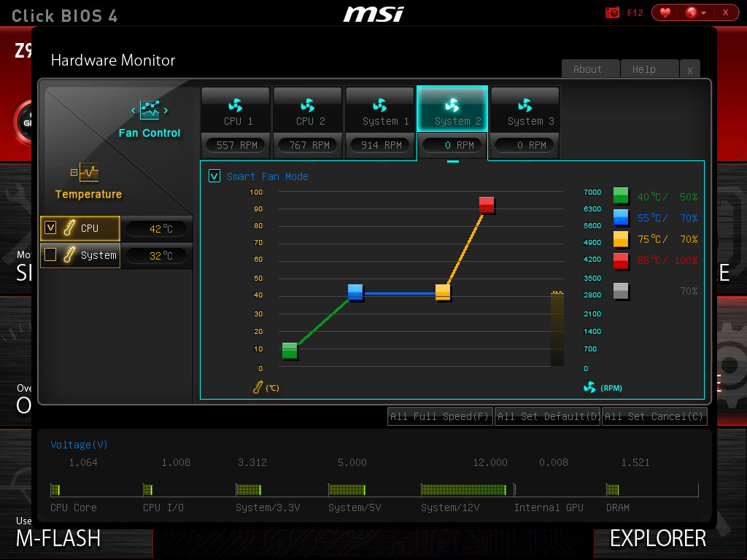Click the F12 screenshot camera icon
Image resolution: width=747 pixels, height=560 pixels.
[x=612, y=12]
